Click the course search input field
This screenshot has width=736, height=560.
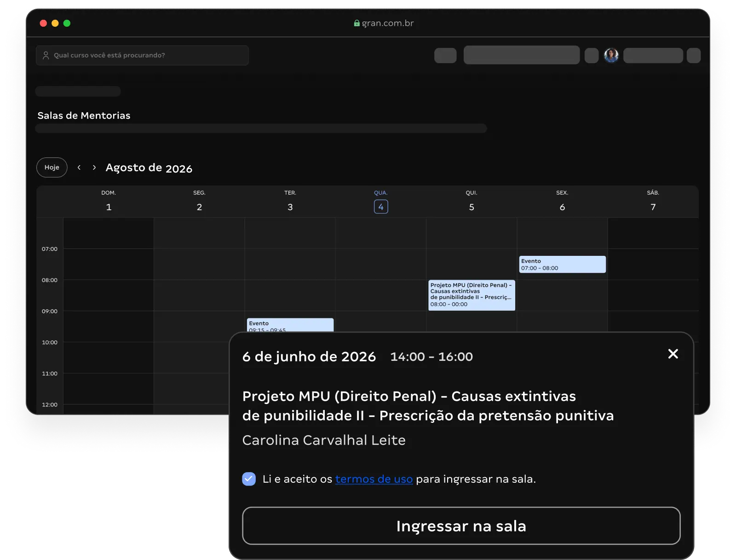click(x=143, y=55)
